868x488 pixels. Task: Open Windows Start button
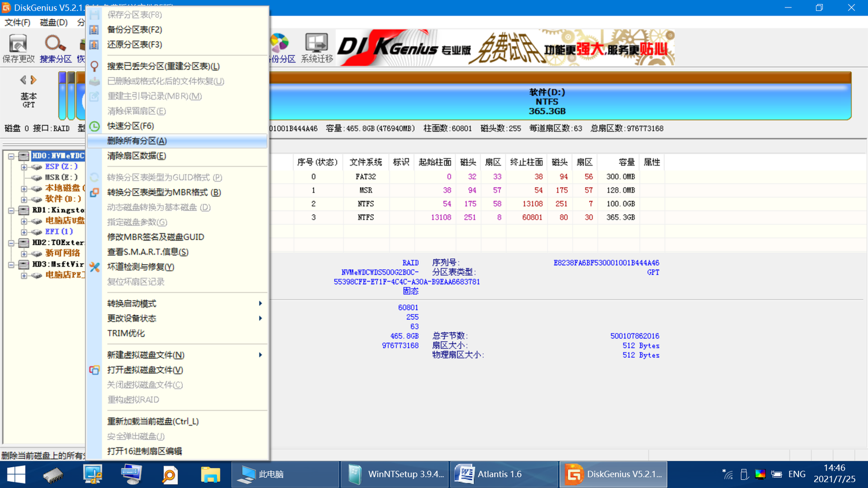[x=16, y=475]
